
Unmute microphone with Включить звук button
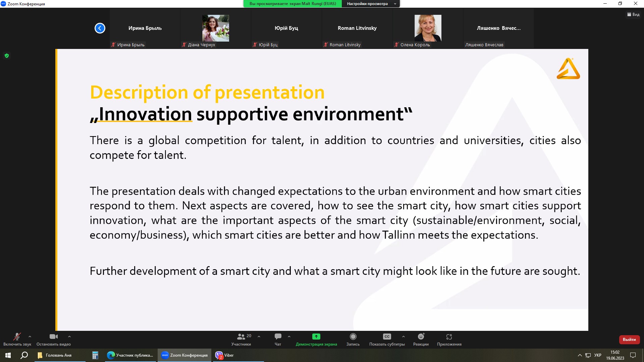click(x=17, y=339)
